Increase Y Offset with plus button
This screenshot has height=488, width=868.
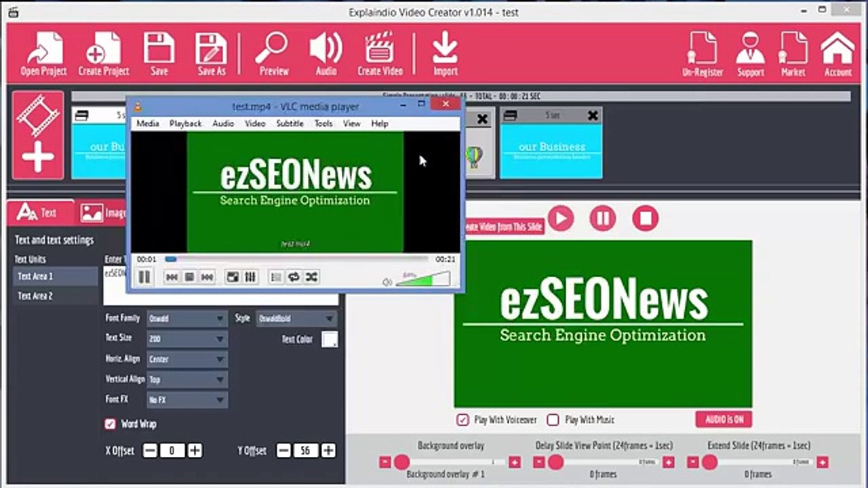328,451
